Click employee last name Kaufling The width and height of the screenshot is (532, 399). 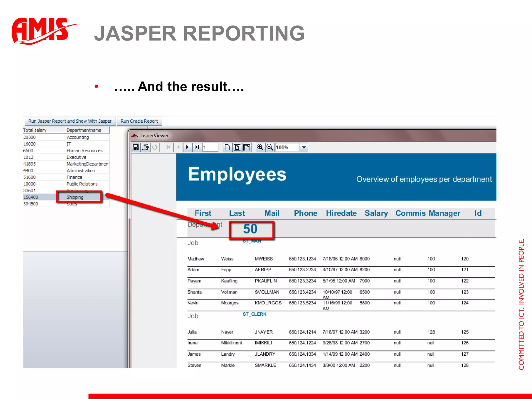[229, 281]
